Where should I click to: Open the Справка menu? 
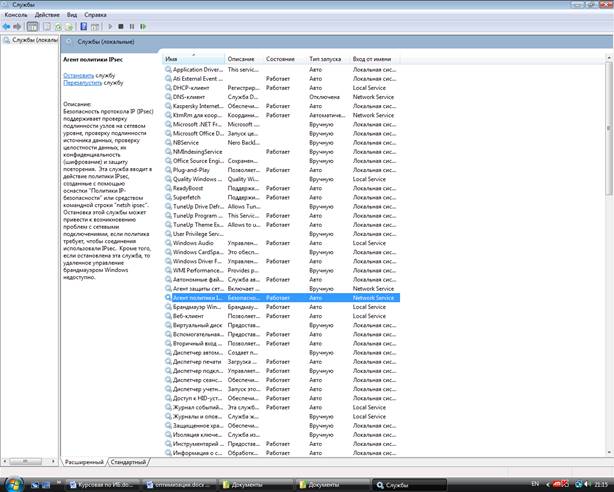(x=96, y=16)
